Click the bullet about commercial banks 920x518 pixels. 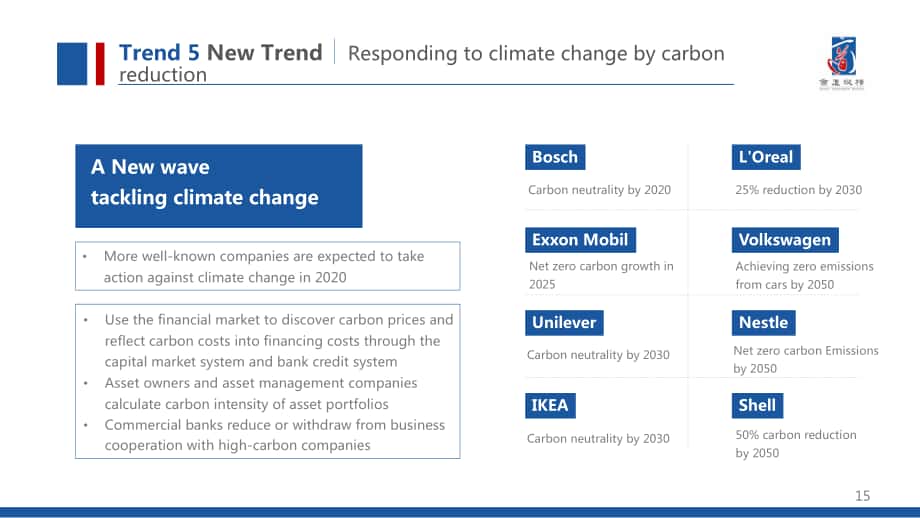click(x=275, y=435)
